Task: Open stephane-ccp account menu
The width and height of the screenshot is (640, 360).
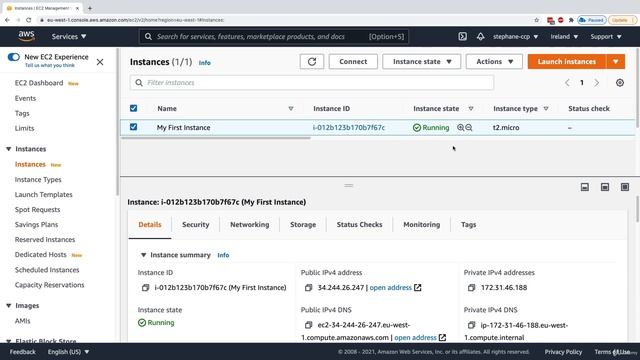Action: 515,36
